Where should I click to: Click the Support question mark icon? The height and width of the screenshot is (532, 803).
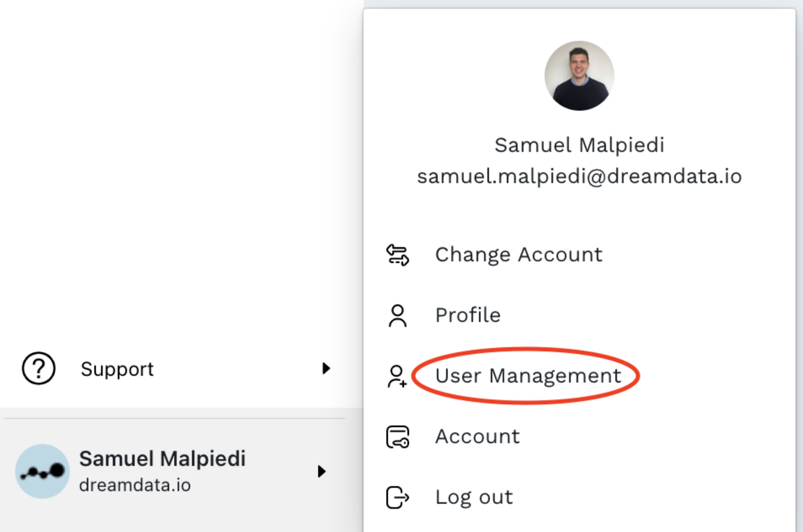[39, 368]
